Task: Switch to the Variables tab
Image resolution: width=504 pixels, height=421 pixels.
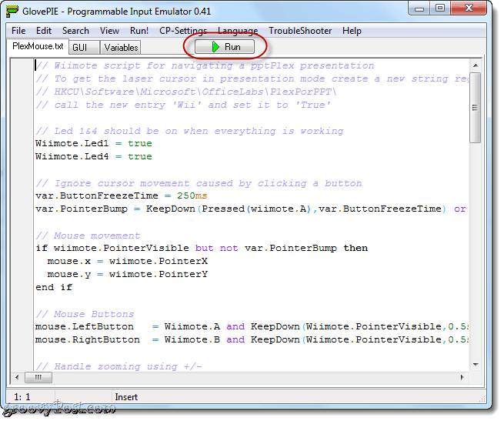Action: click(121, 47)
